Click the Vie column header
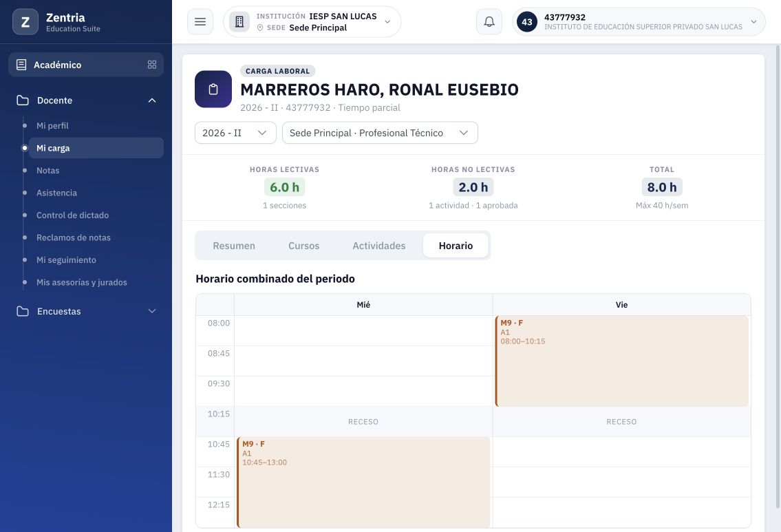This screenshot has width=781, height=532. [621, 305]
